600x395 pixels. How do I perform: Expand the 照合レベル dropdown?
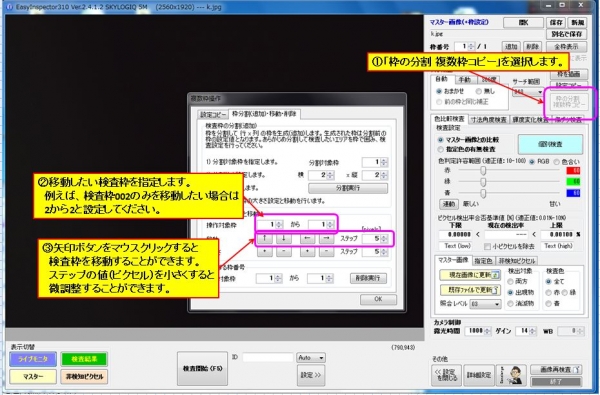tap(485, 304)
